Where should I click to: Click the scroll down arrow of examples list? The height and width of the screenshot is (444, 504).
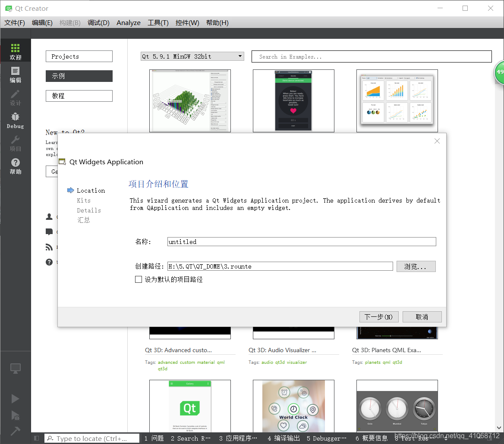tap(499, 428)
